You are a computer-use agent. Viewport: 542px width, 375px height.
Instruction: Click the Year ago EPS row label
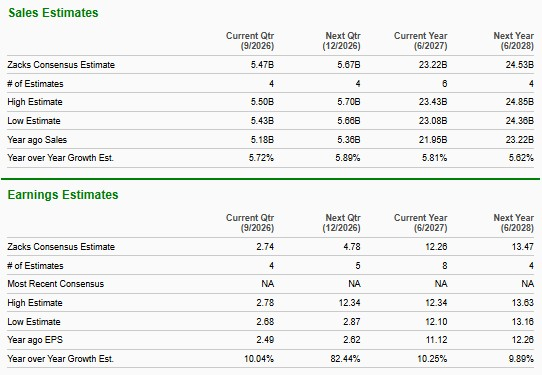point(35,340)
